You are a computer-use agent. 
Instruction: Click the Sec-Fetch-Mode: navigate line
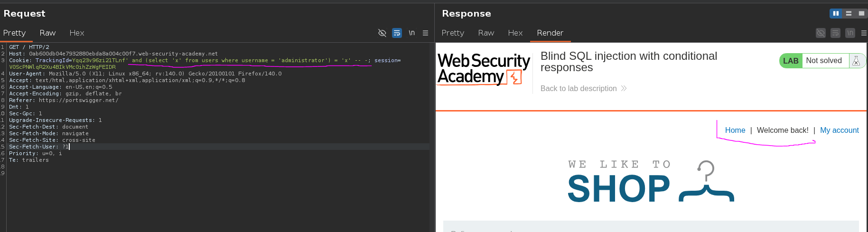coord(49,133)
